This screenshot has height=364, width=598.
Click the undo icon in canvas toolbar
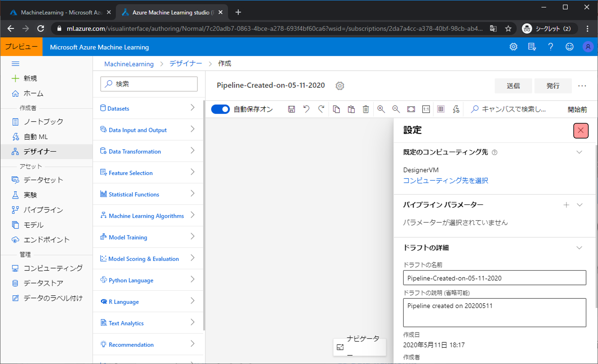tap(306, 109)
